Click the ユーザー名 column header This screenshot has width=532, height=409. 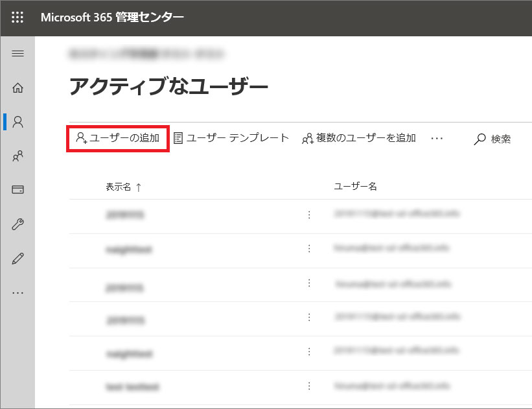(355, 186)
